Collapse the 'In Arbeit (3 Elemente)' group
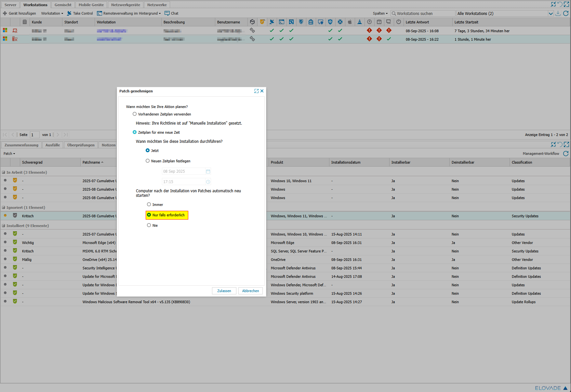Image resolution: width=571 pixels, height=392 pixels. [4, 172]
